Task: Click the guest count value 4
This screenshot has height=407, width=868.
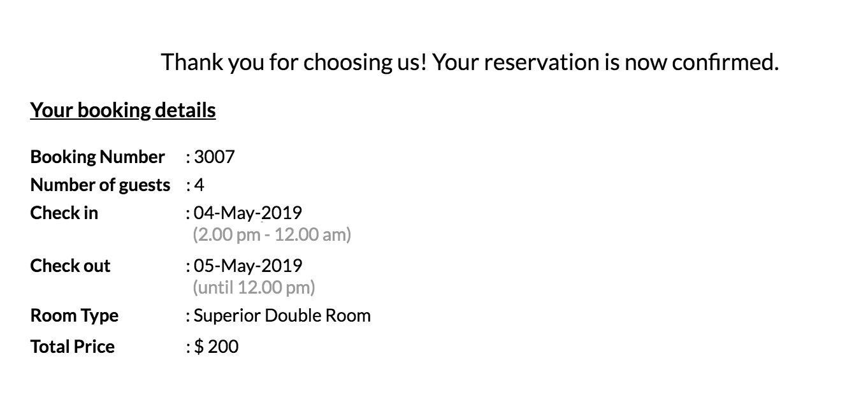Action: [x=199, y=185]
